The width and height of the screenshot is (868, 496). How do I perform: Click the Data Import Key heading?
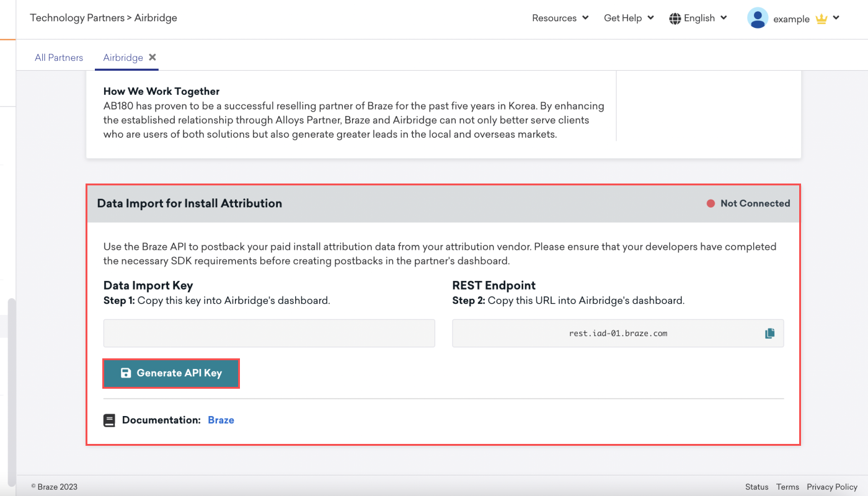click(148, 286)
